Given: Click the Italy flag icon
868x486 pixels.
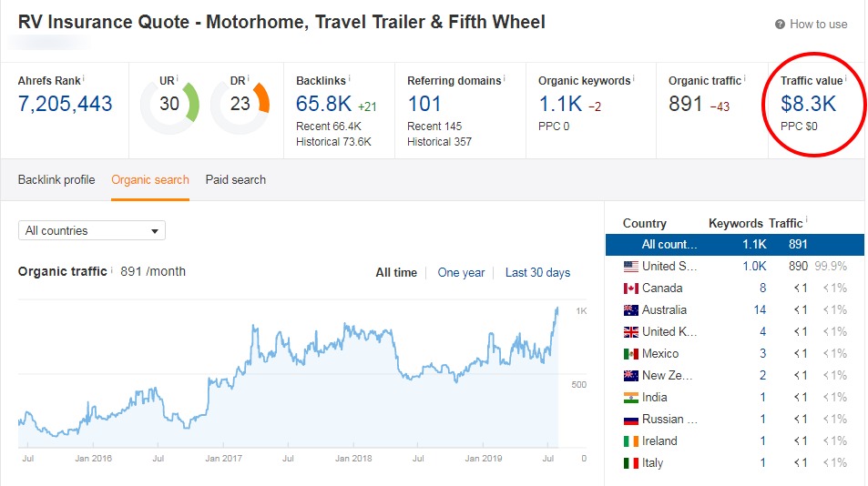Looking at the screenshot, I should [631, 462].
